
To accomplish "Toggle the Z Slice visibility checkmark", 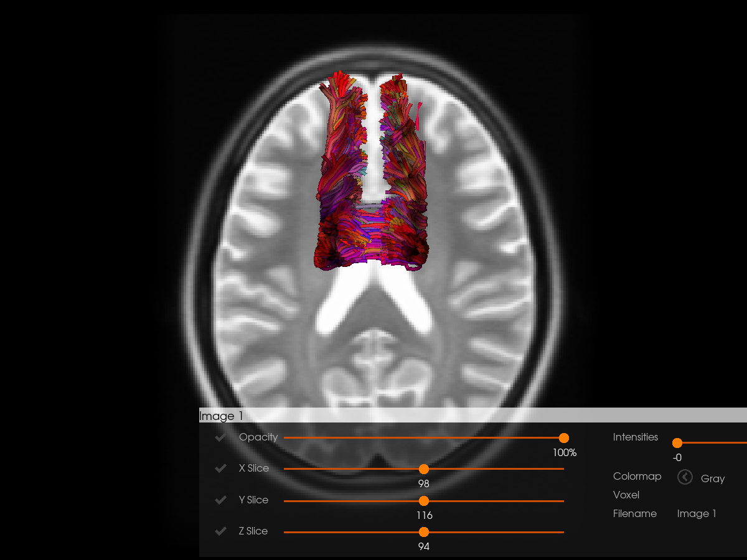I will coord(220,531).
